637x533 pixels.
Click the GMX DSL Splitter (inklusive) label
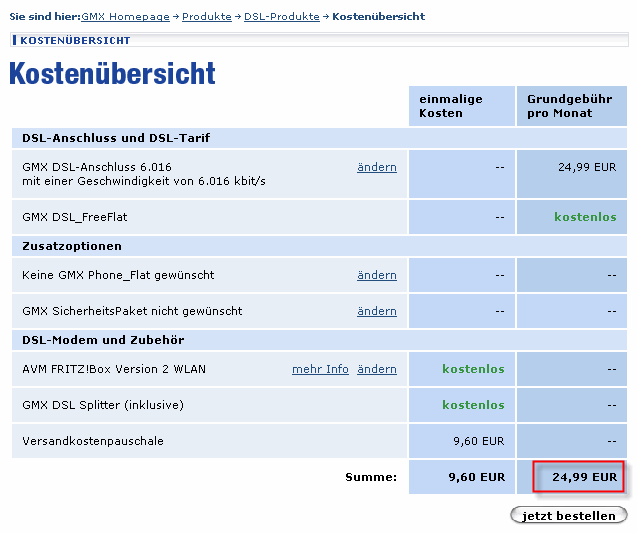click(x=103, y=405)
